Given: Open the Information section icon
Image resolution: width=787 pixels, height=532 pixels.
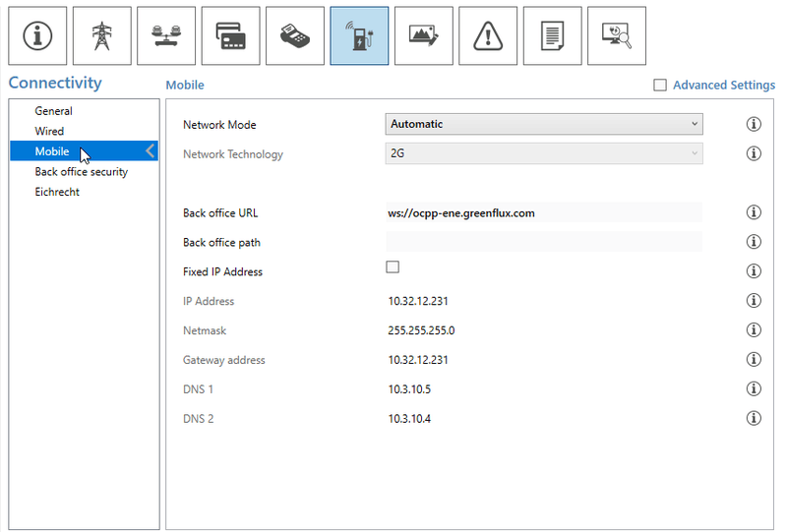Looking at the screenshot, I should pos(37,35).
